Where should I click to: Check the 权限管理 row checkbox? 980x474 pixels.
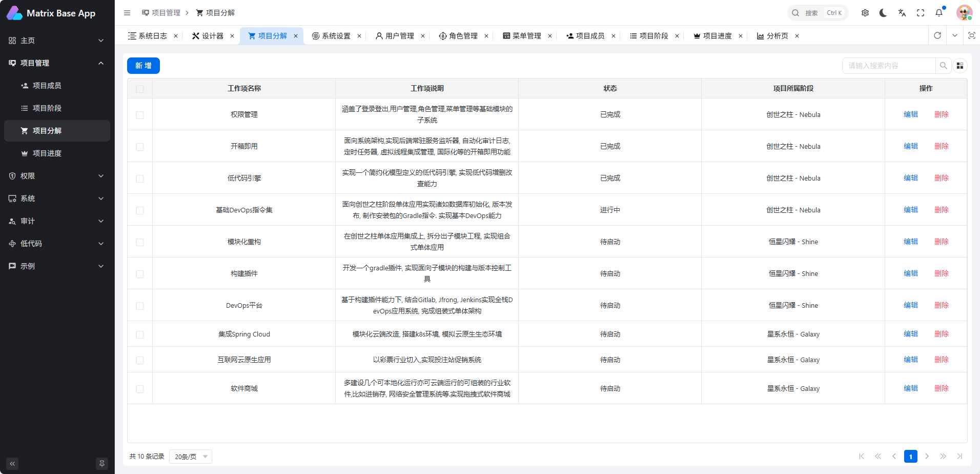click(140, 115)
